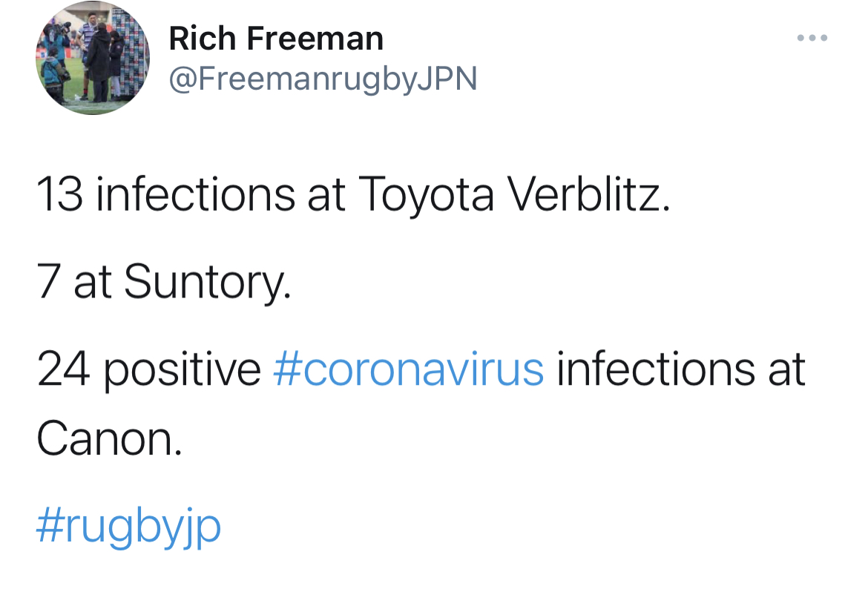Click the word at before Suntory
This screenshot has height=606, width=868.
point(92,282)
